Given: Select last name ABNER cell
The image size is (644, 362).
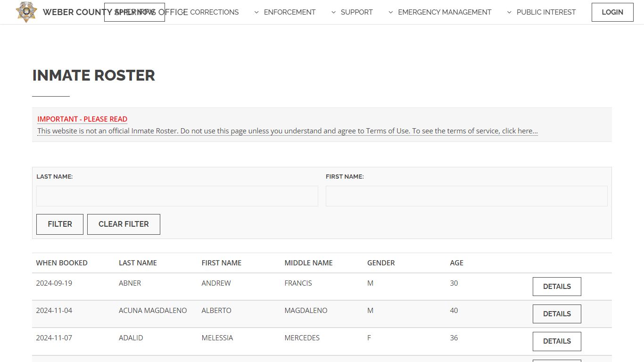Looking at the screenshot, I should coord(130,283).
